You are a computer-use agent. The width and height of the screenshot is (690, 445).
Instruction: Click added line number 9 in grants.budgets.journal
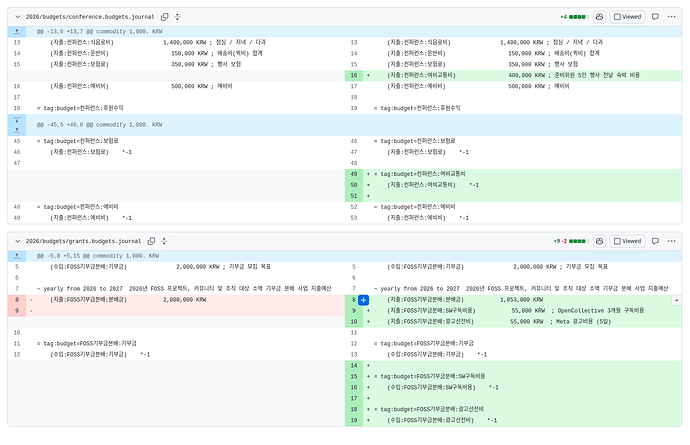pos(354,311)
